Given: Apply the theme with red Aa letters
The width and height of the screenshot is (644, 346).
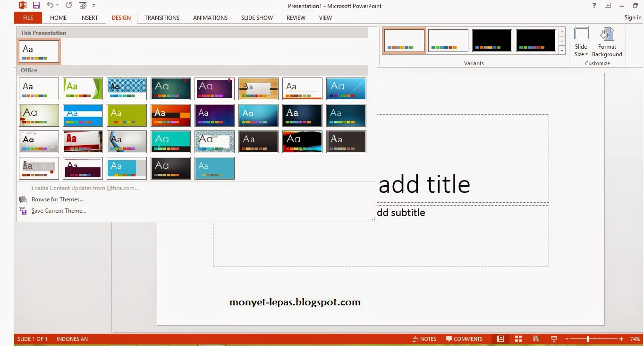Looking at the screenshot, I should (83, 142).
